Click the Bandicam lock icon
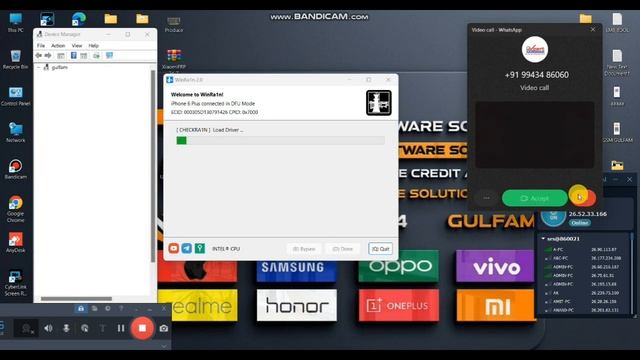The height and width of the screenshot is (360, 640). pyautogui.click(x=81, y=309)
